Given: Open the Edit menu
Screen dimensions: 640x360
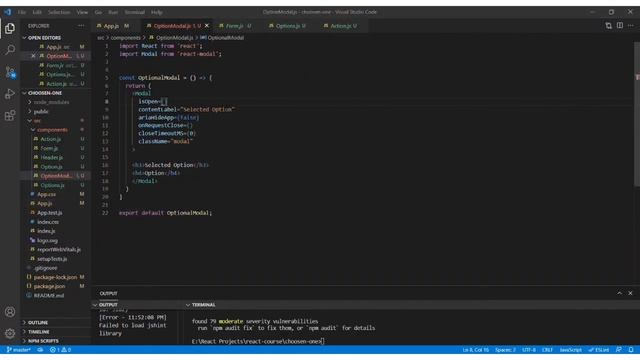Looking at the screenshot, I should point(37,12).
